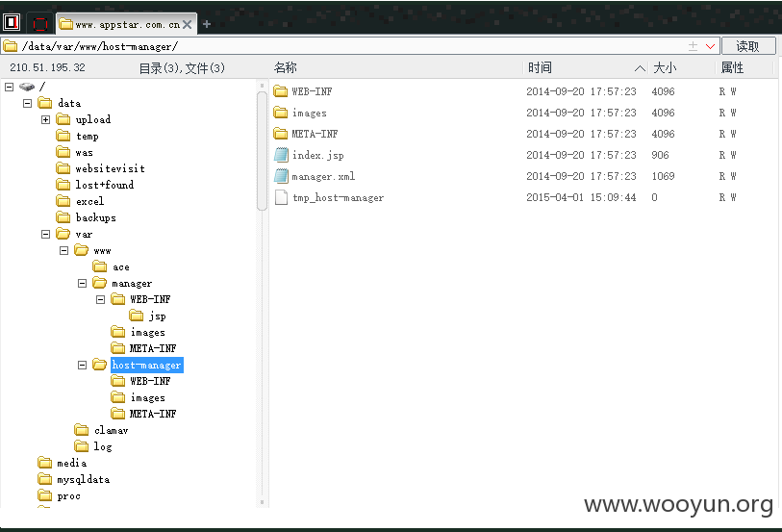Click the upload folder icon in tree
This screenshot has width=782, height=532.
pyautogui.click(x=63, y=119)
